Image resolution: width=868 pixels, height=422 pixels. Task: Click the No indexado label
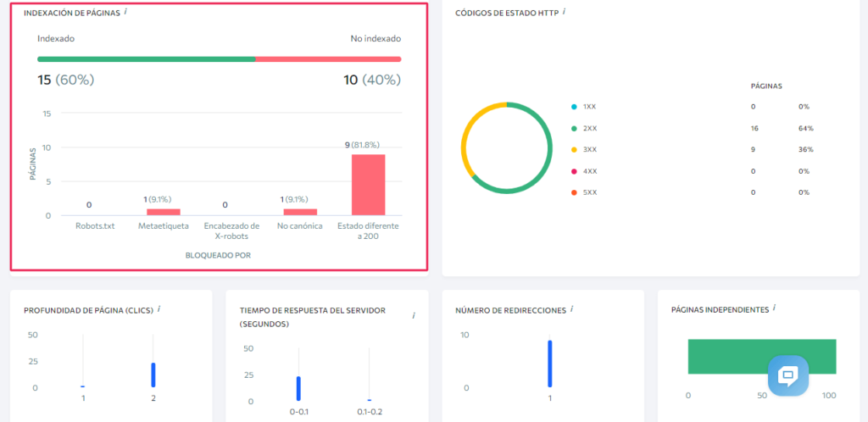pos(376,39)
